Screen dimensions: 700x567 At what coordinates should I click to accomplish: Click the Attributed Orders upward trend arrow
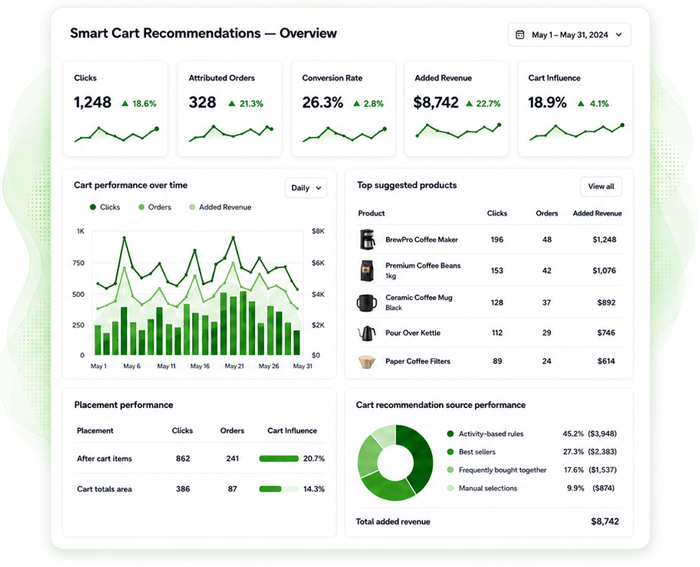click(x=232, y=104)
